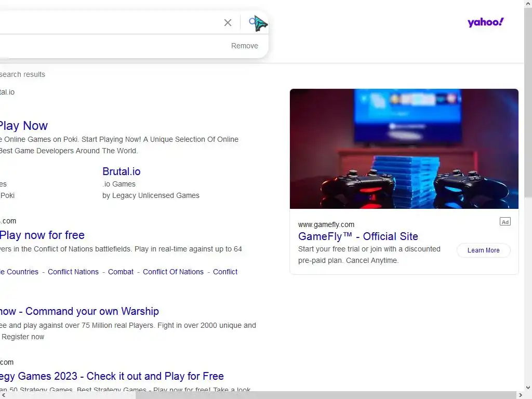Click the GameFly free trial description text

(x=369, y=255)
